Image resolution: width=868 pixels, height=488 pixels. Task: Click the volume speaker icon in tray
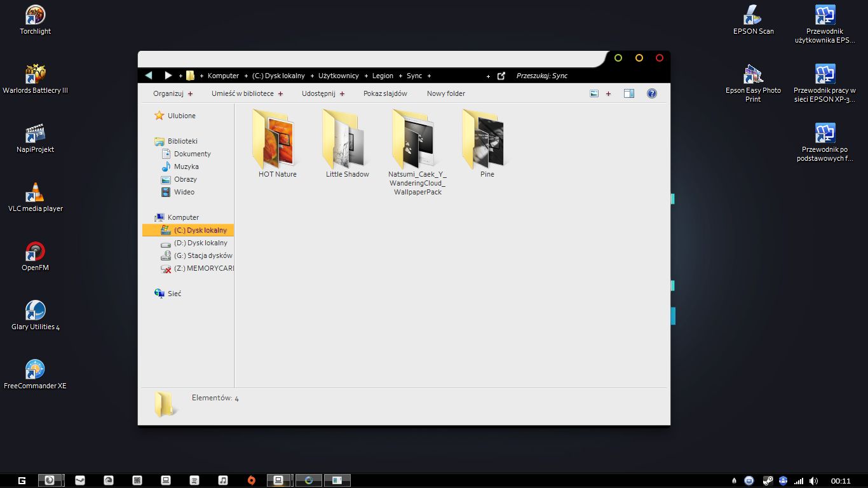point(814,481)
